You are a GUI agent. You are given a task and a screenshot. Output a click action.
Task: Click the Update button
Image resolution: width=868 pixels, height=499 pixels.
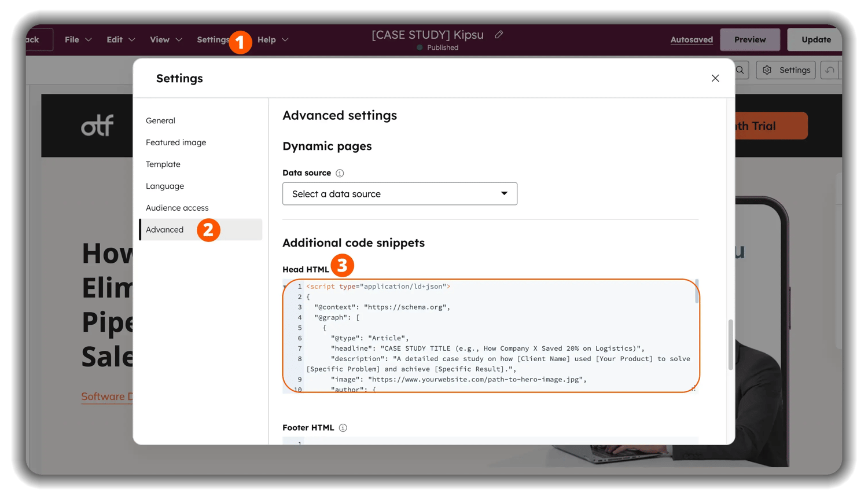pos(815,39)
